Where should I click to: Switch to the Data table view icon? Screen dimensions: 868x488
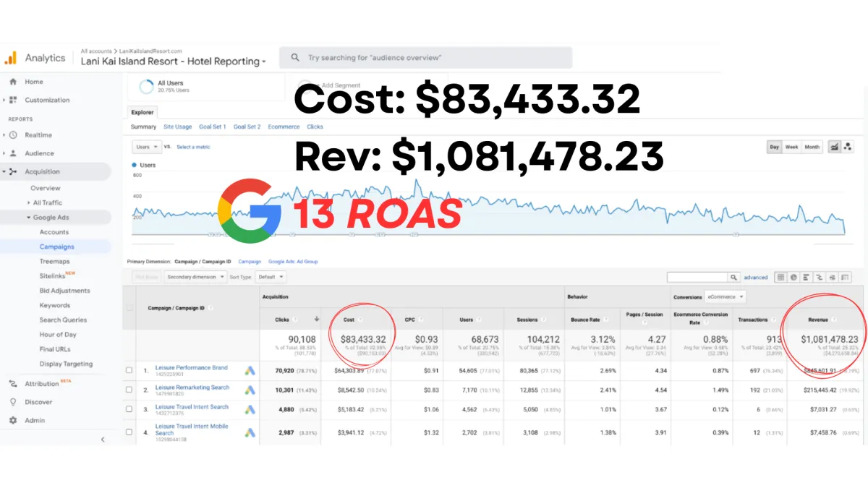[x=781, y=277]
